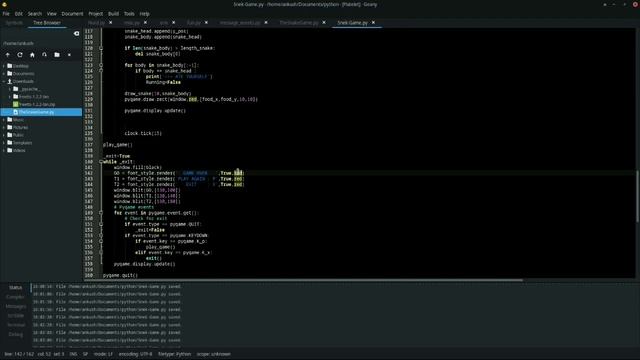Expand the Templates folder node
Viewport: 640px width, 360px height.
(x=4, y=143)
